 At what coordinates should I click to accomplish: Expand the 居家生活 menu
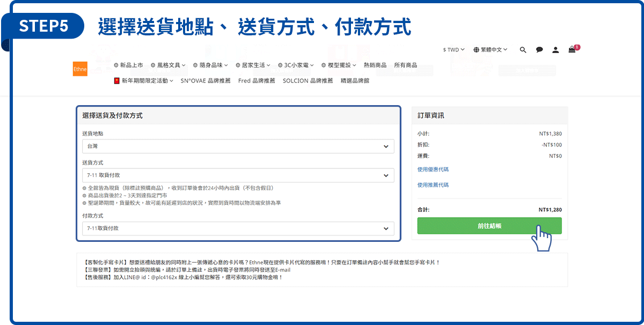(253, 65)
